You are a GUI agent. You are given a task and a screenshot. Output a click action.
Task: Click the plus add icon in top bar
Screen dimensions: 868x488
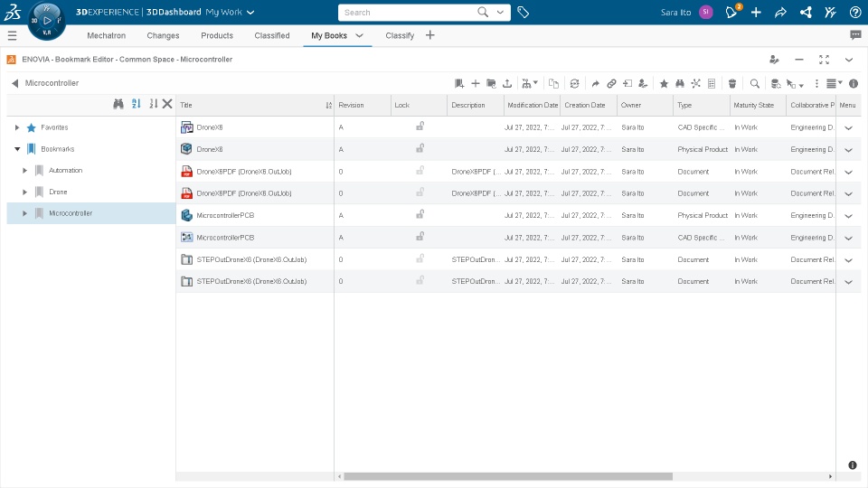[756, 12]
